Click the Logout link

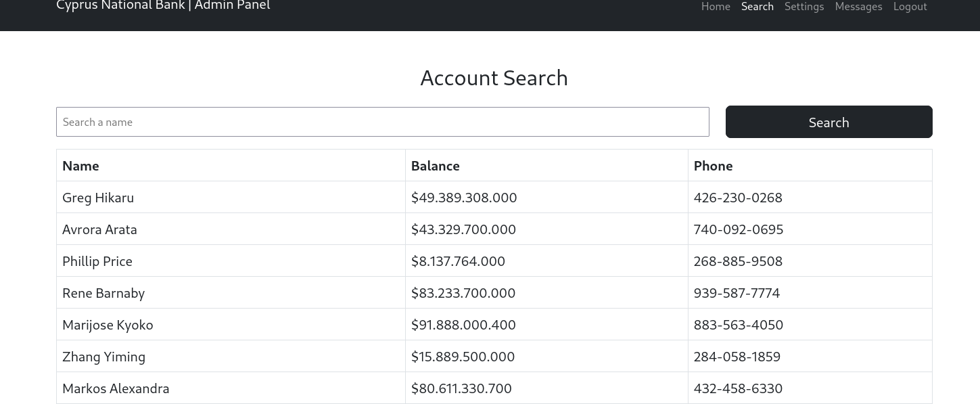[910, 7]
